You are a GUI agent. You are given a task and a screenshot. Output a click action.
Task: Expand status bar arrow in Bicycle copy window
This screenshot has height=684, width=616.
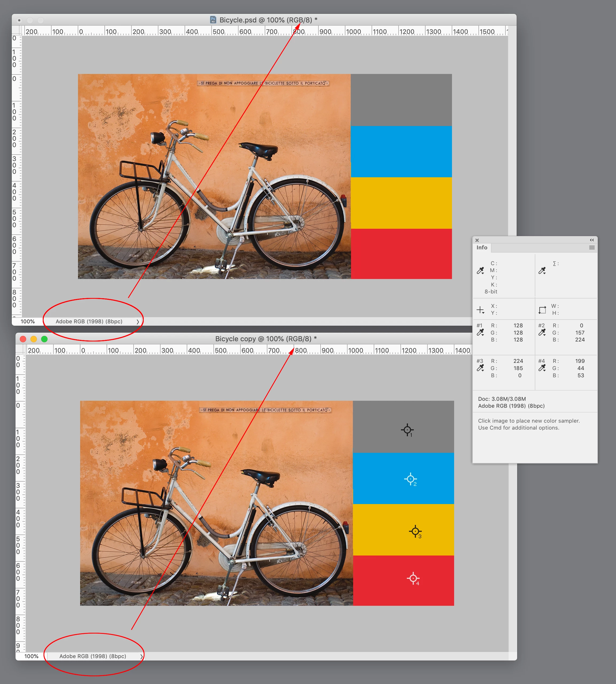click(142, 656)
